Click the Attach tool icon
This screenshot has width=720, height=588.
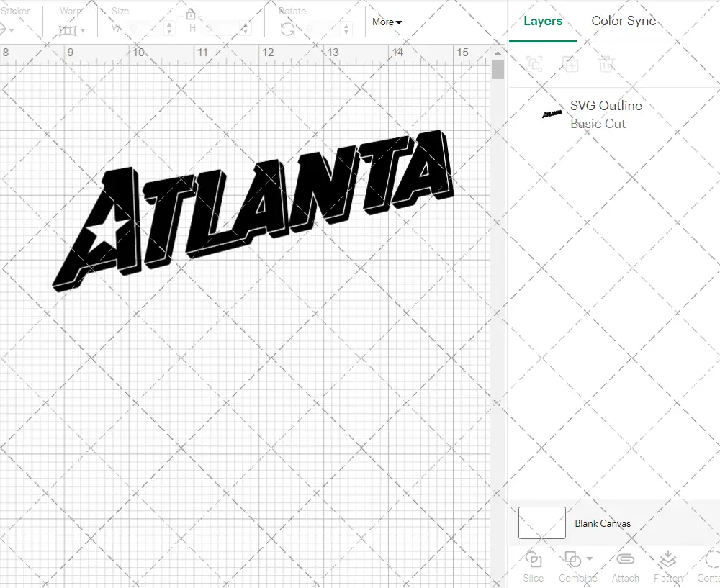pos(625,560)
